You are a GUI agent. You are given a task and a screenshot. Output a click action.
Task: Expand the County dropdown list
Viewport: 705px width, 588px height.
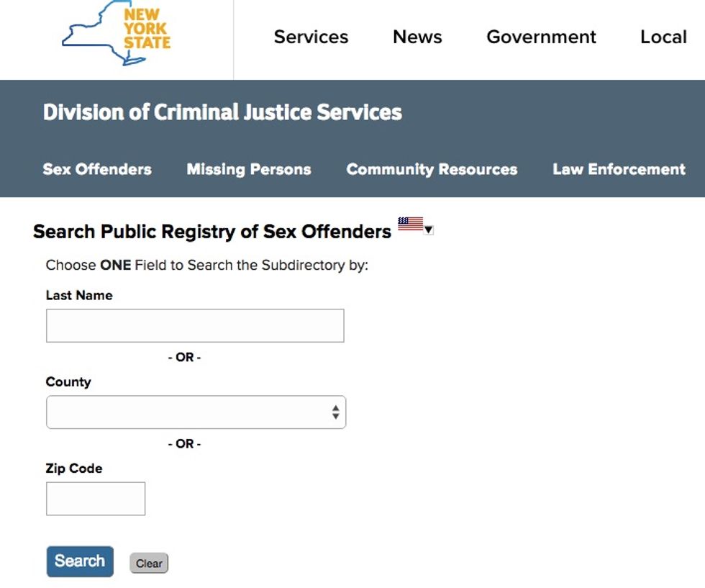196,412
